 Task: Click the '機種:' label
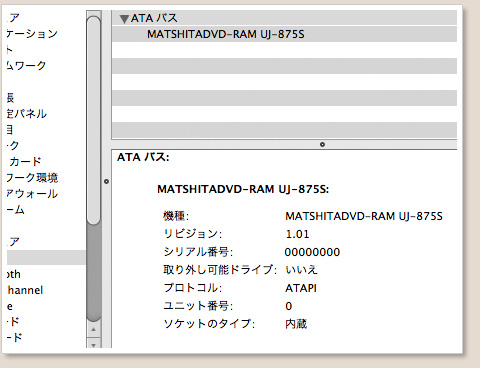pos(176,216)
